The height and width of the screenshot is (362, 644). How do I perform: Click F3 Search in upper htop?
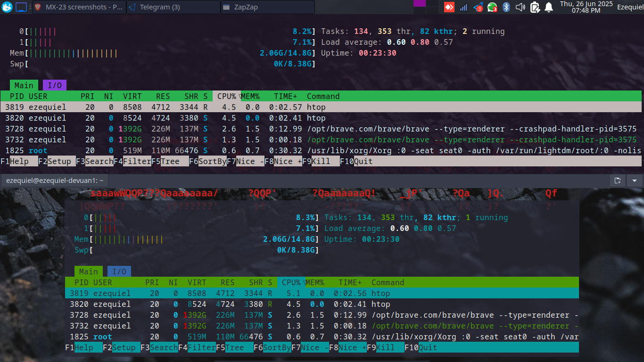click(95, 161)
